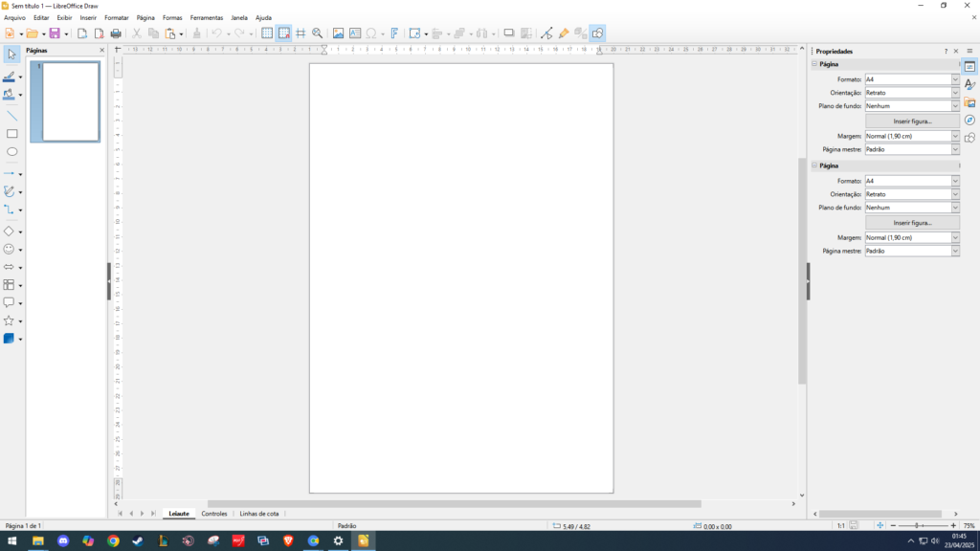Toggle Helplines While Moving button
This screenshot has height=551, width=980.
pyautogui.click(x=301, y=33)
